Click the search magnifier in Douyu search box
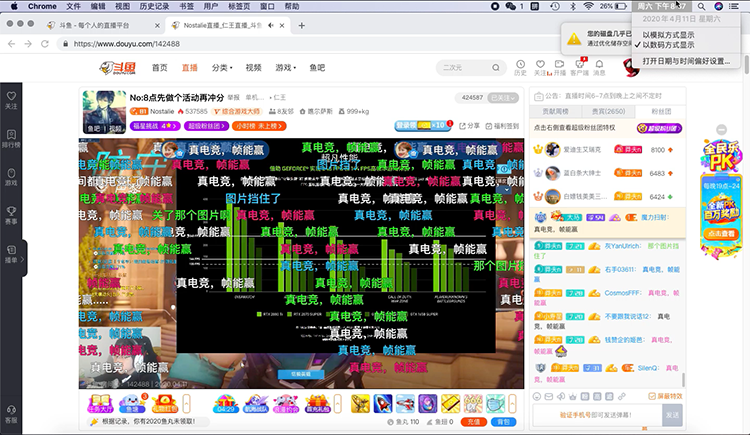 496,68
